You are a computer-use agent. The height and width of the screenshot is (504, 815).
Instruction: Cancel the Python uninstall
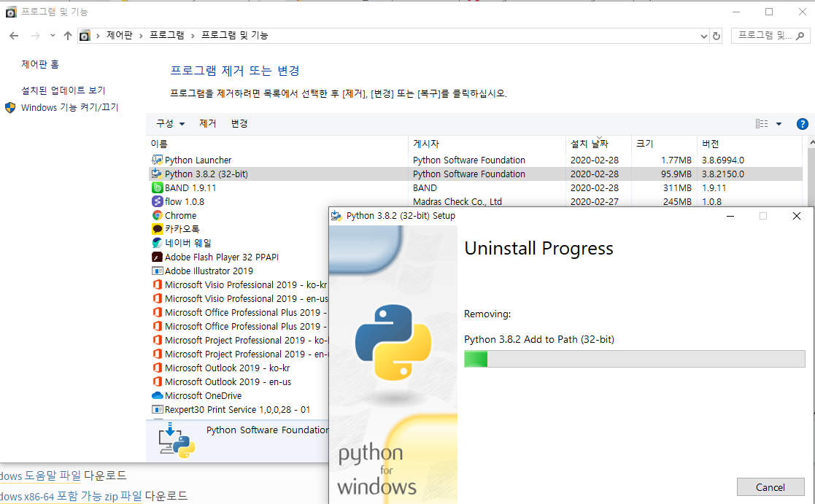[x=770, y=486]
